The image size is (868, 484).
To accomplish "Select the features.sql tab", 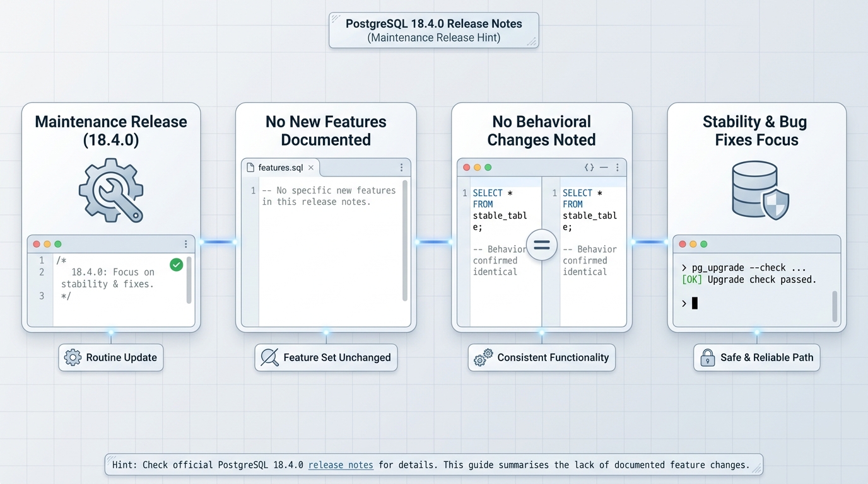I will point(281,168).
